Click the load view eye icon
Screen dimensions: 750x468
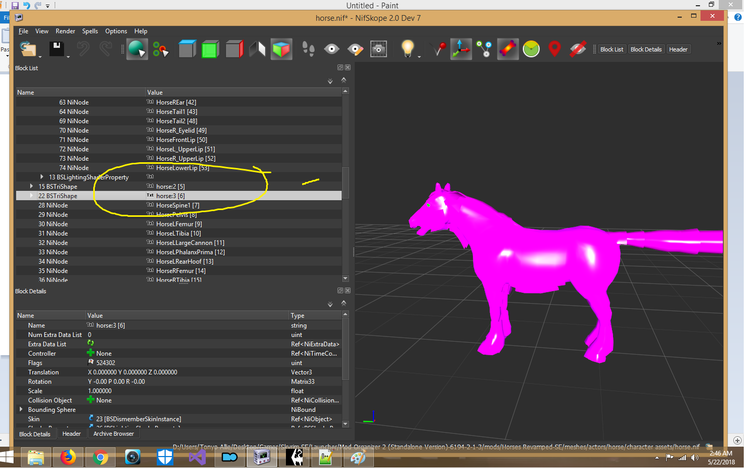tap(331, 49)
